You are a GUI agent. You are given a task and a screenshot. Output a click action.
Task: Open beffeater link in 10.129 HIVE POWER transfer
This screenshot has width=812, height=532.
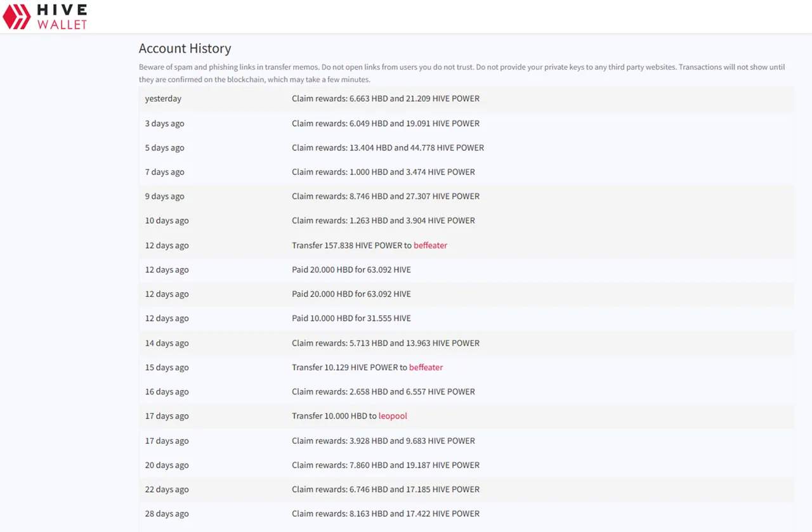[x=426, y=367]
